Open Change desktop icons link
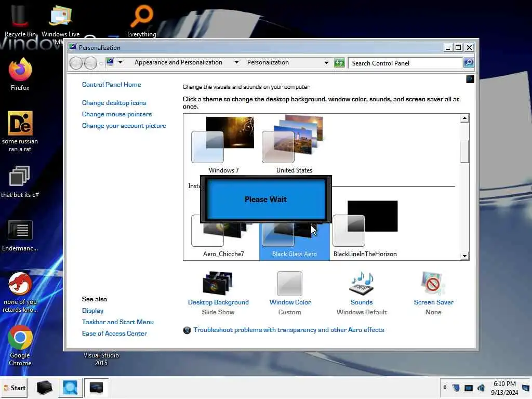Screen dimensions: 532x399 click(114, 103)
